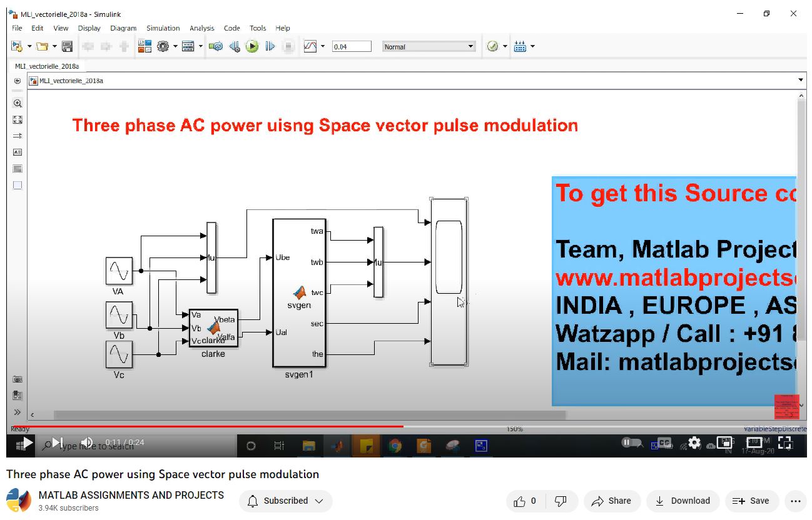Click the Area box palette icon
Viewport: 812px width, 520px height.
[18, 185]
